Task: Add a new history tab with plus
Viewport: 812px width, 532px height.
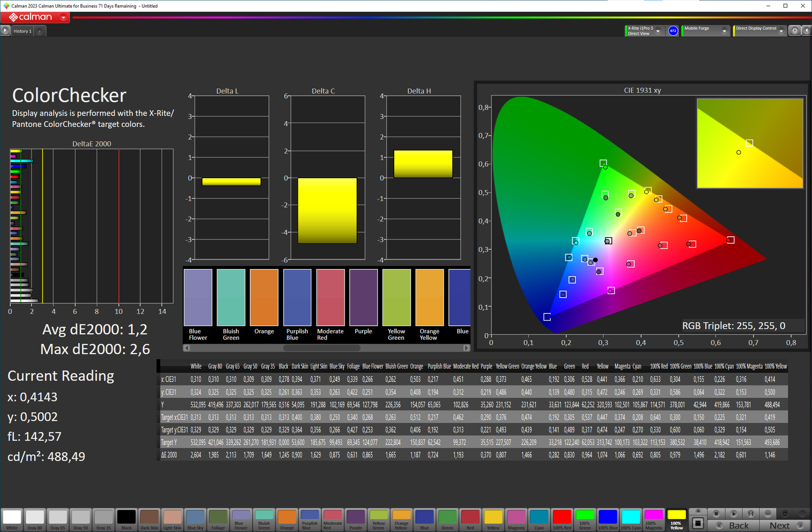Action: pos(39,31)
